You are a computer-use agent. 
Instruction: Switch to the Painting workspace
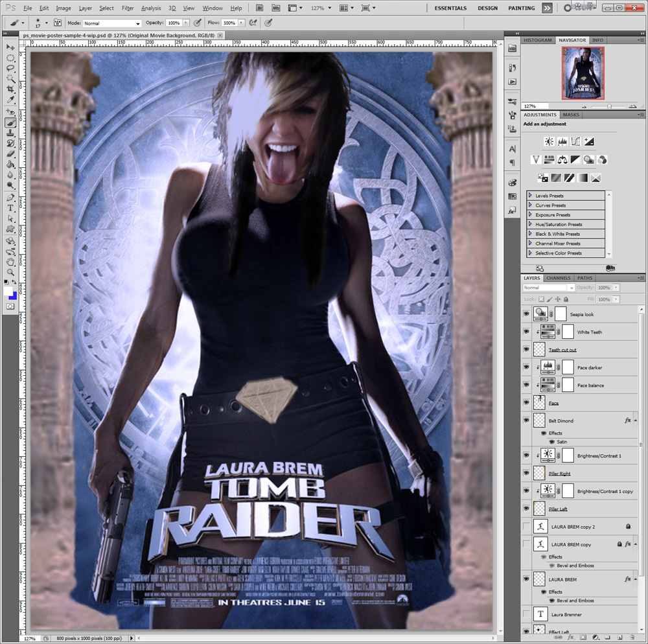522,8
